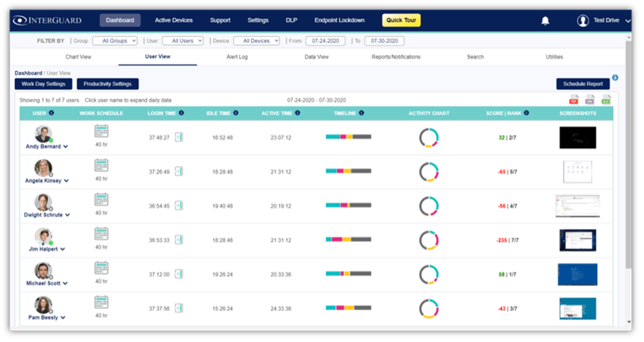Open the Device filter dropdown
644x342 pixels.
[257, 41]
